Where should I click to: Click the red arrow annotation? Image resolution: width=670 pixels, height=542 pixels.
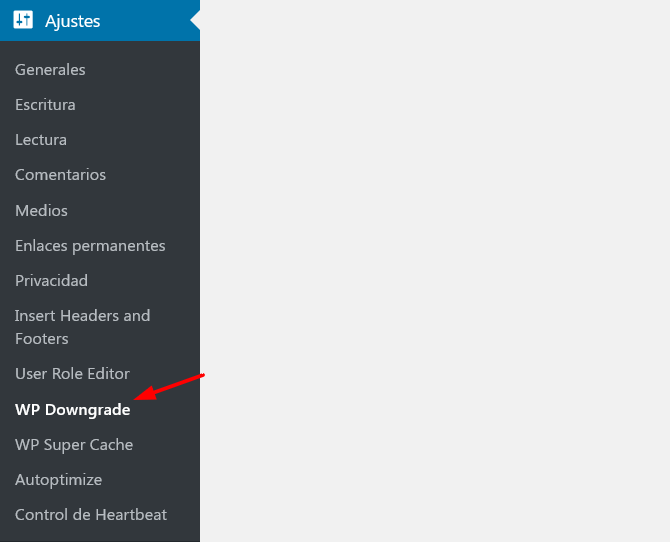169,387
